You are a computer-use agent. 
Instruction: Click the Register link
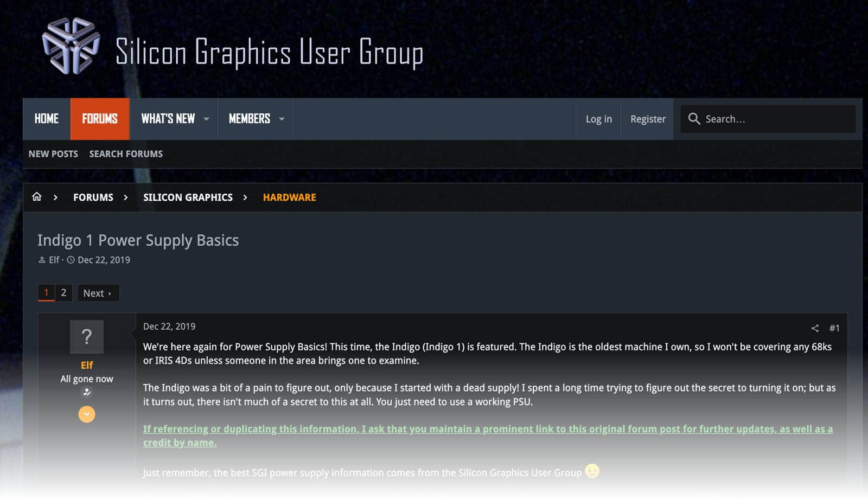click(x=648, y=119)
